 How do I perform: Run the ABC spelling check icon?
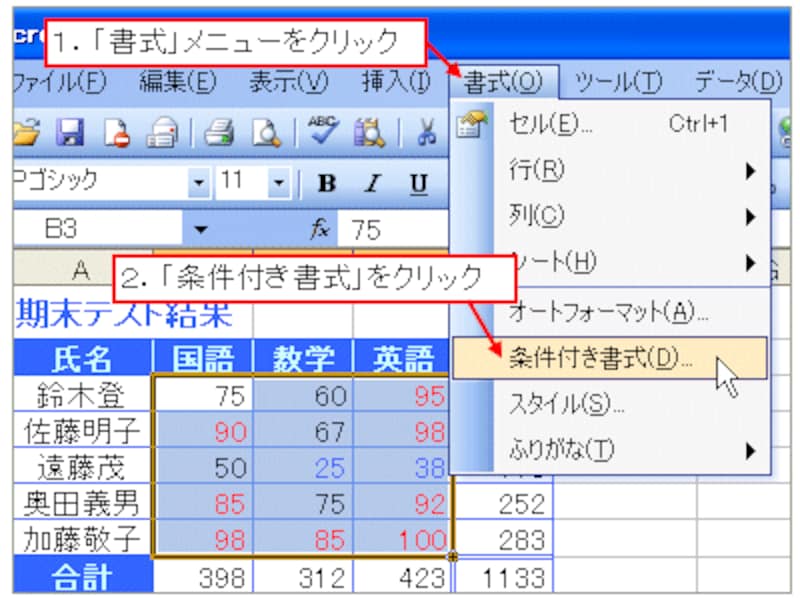pyautogui.click(x=323, y=130)
